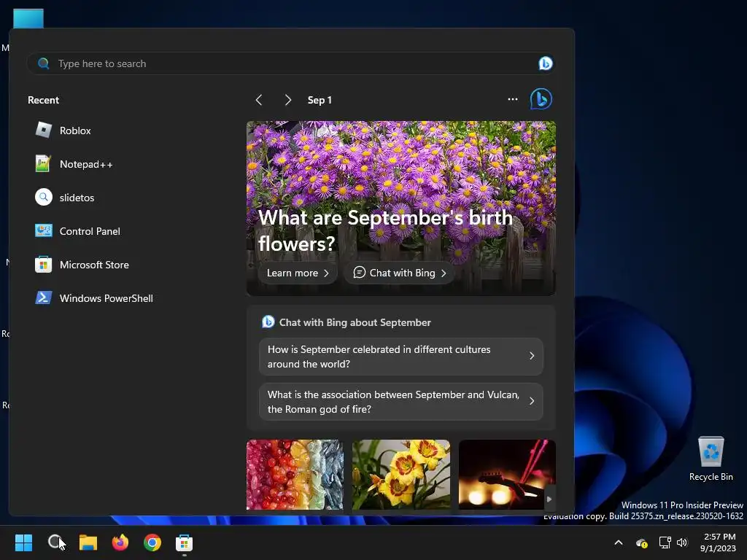Image resolution: width=747 pixels, height=560 pixels.
Task: Open network status tray icon
Action: tap(665, 542)
